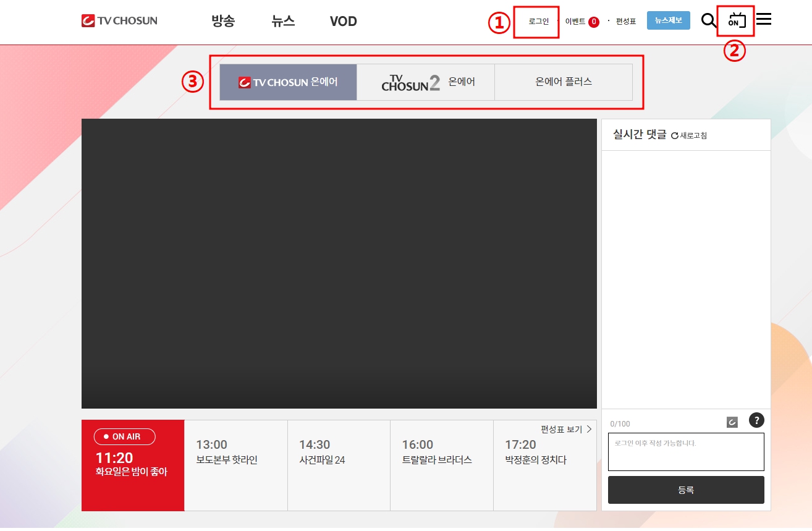The height and width of the screenshot is (531, 812).
Task: Open the hamburger menu icon
Action: 764,19
